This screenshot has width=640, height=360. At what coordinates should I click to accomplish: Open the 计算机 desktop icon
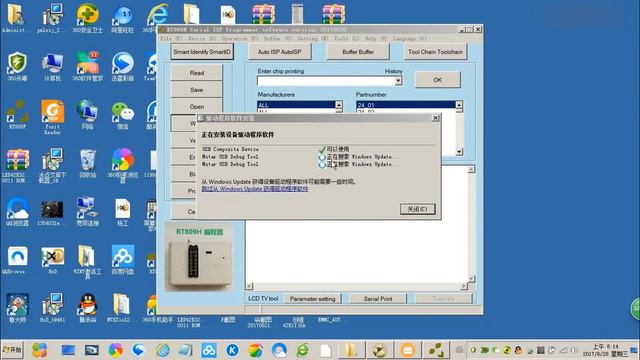[x=52, y=66]
